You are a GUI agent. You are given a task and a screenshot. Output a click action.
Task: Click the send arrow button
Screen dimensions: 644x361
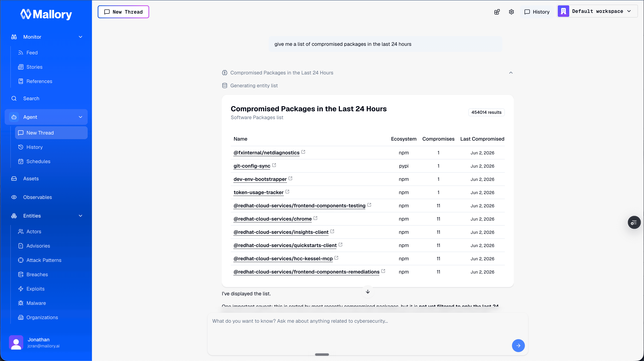pyautogui.click(x=518, y=345)
